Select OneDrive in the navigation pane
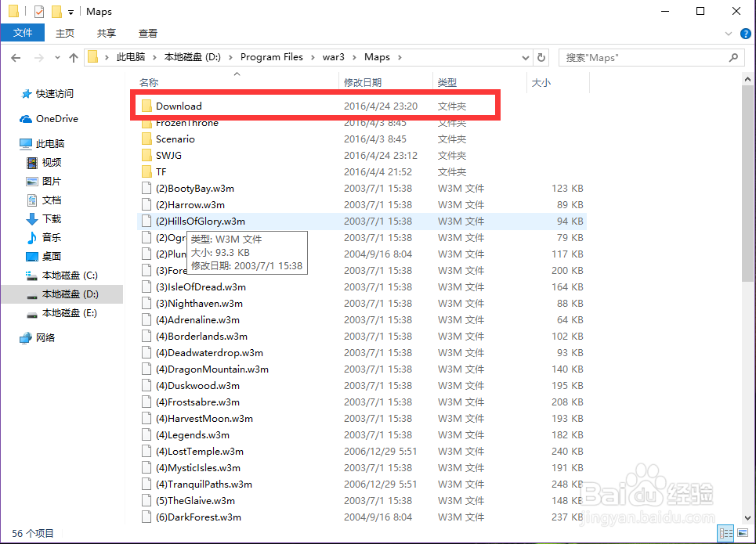Screen dimensions: 756x544 (49, 118)
